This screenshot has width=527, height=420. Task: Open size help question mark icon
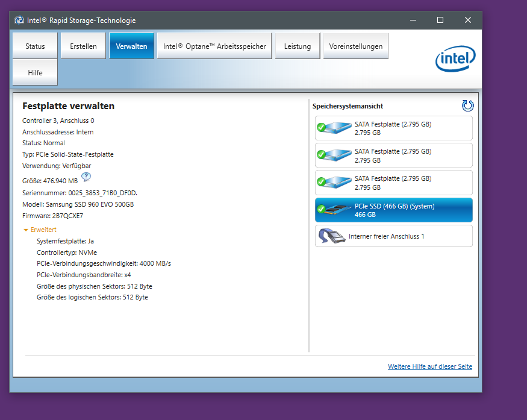pos(86,177)
